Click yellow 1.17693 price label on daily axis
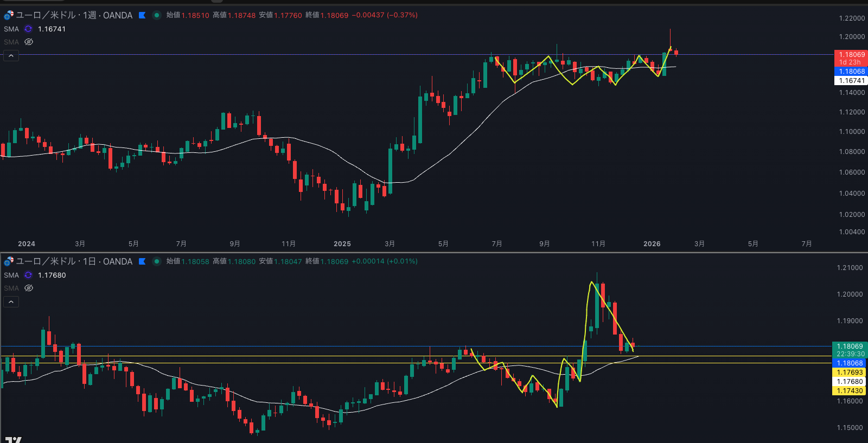Viewport: 868px width, 443px height. tap(850, 373)
